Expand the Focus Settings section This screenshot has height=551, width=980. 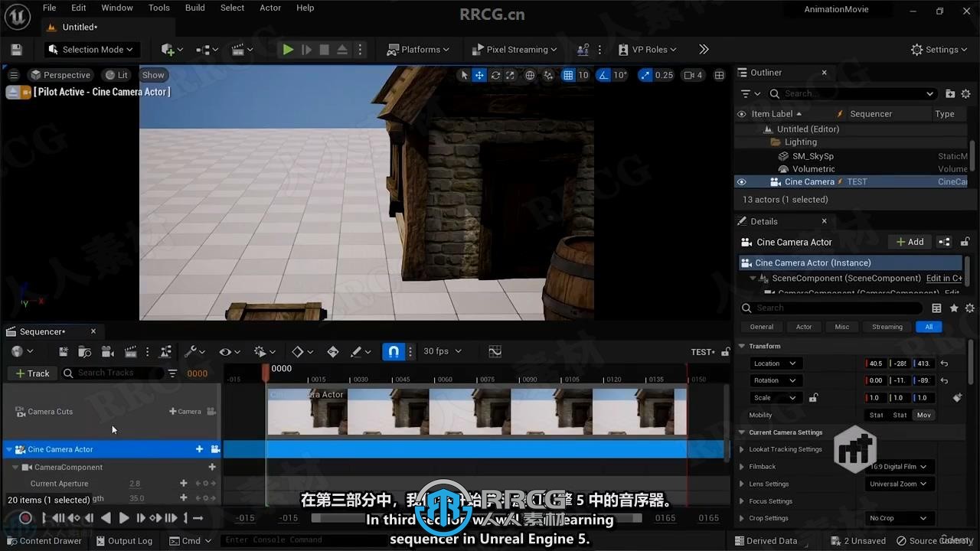(741, 501)
